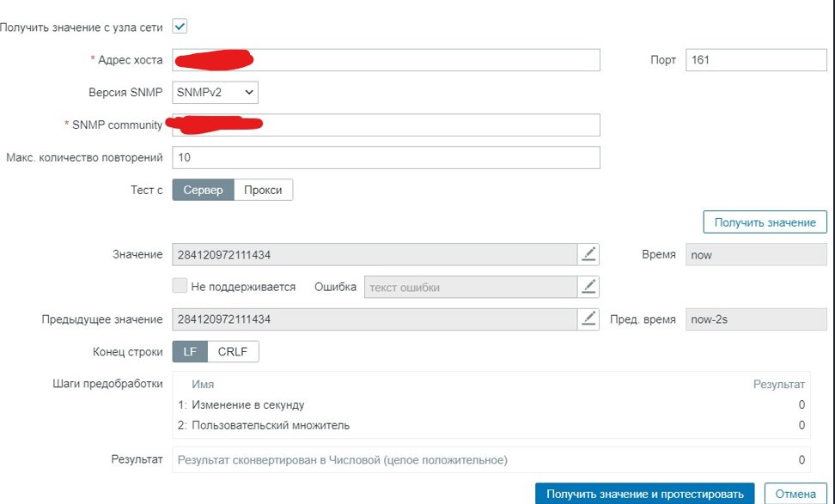Click pencil icon next to Ошибка field

(588, 287)
